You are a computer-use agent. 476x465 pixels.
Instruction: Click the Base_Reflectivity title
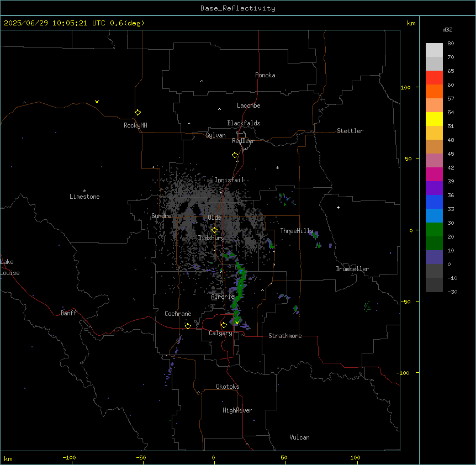coord(238,8)
